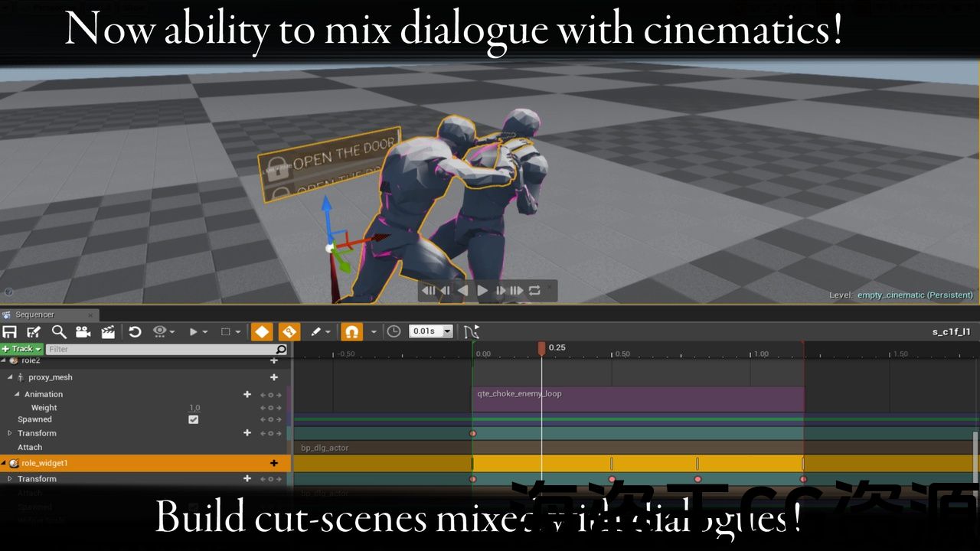Open the 0.01s snap interval dropdown
Screen dimensions: 980x551
click(x=432, y=331)
